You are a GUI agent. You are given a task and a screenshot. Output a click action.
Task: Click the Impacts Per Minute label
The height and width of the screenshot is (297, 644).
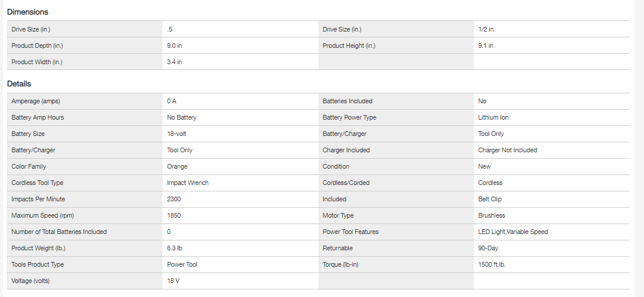[38, 199]
